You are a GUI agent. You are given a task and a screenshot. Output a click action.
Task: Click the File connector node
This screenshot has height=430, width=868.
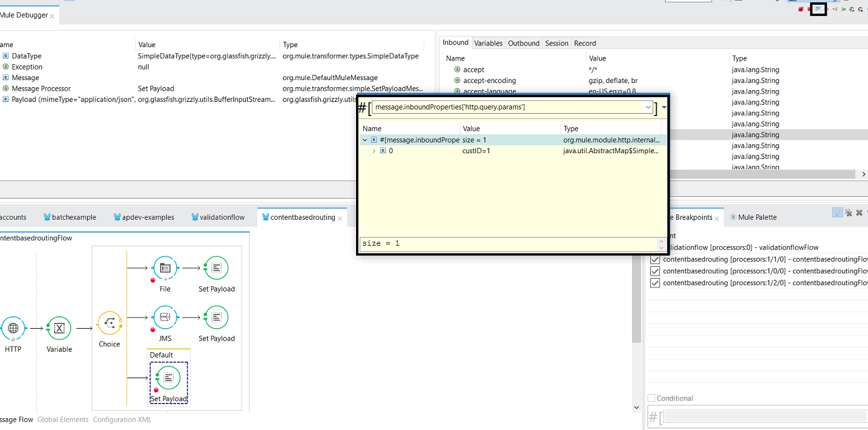click(165, 269)
